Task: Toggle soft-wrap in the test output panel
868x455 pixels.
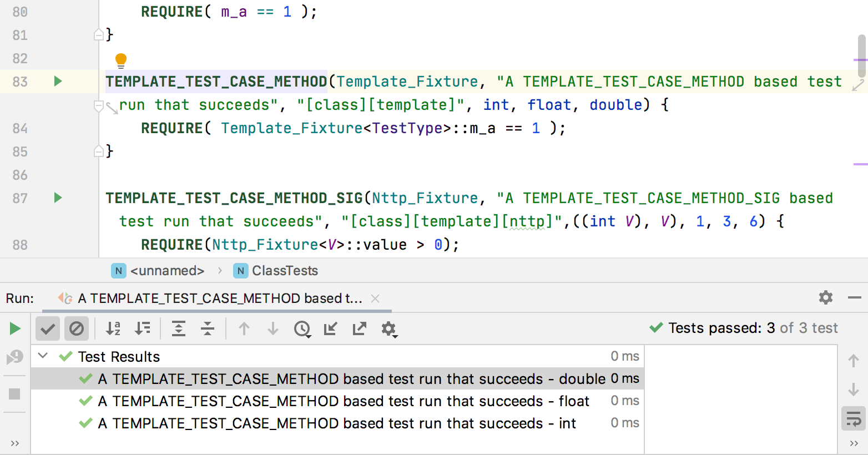Action: [x=854, y=418]
